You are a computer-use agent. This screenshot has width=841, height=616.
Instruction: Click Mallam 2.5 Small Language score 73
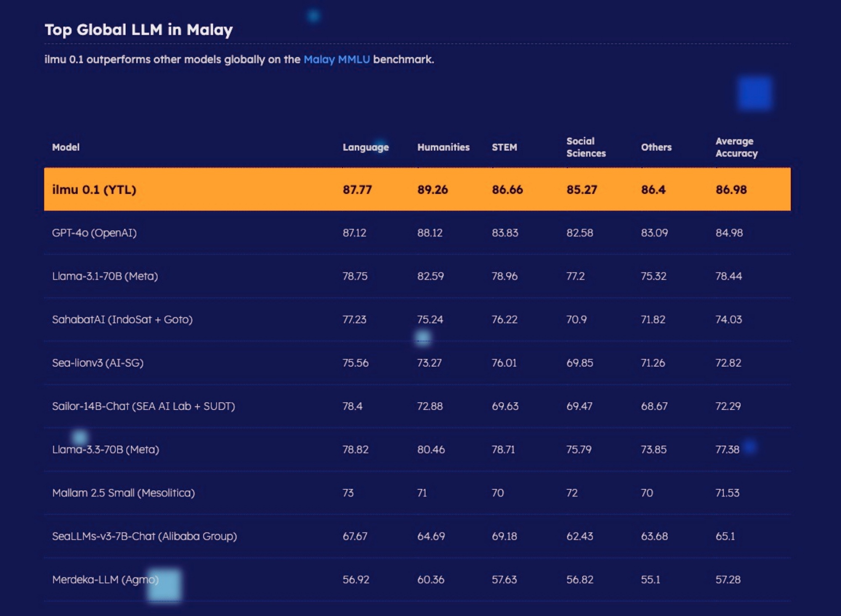(348, 492)
